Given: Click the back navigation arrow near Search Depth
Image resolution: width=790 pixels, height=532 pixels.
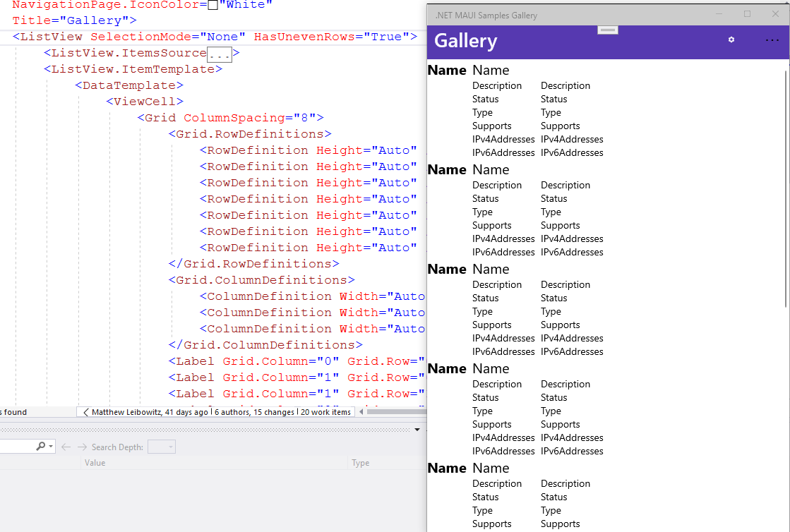Looking at the screenshot, I should [65, 446].
